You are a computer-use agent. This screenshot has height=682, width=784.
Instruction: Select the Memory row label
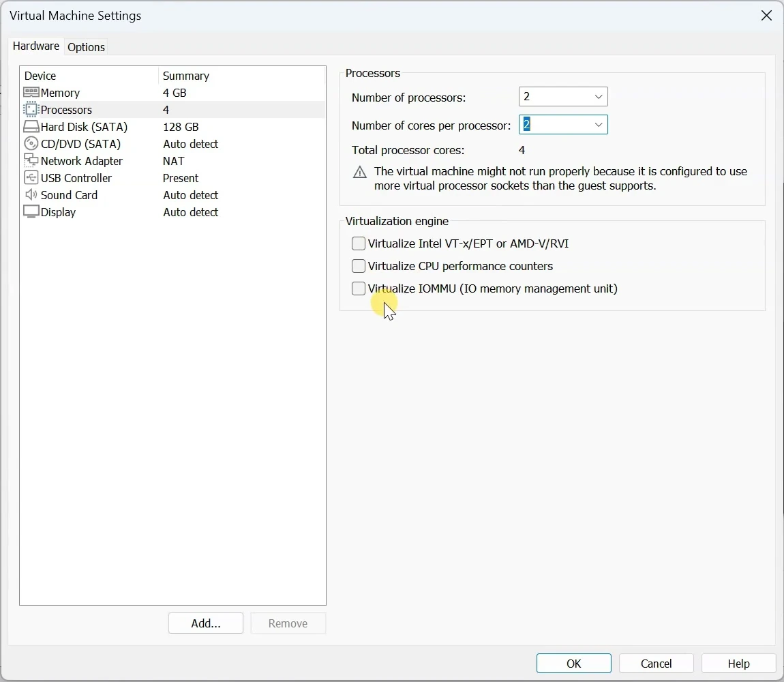pyautogui.click(x=60, y=93)
